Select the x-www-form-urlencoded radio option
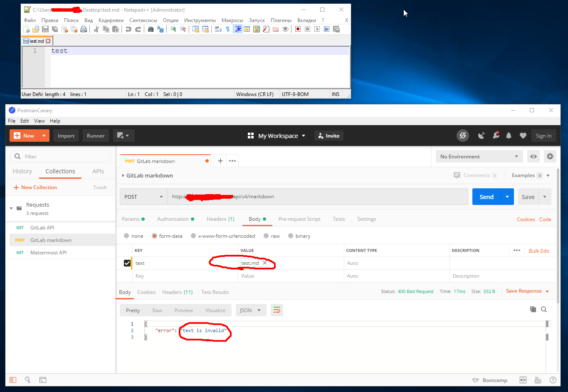 coord(193,236)
